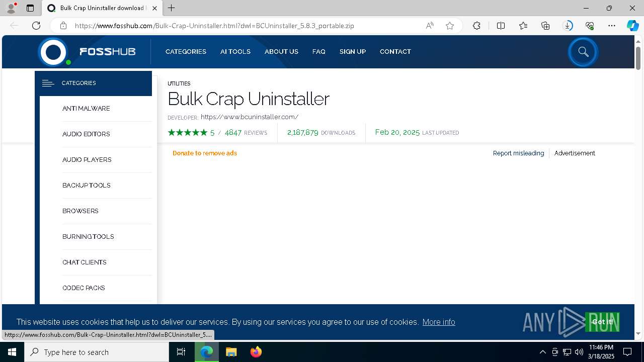Open Collections icon

coord(545,26)
